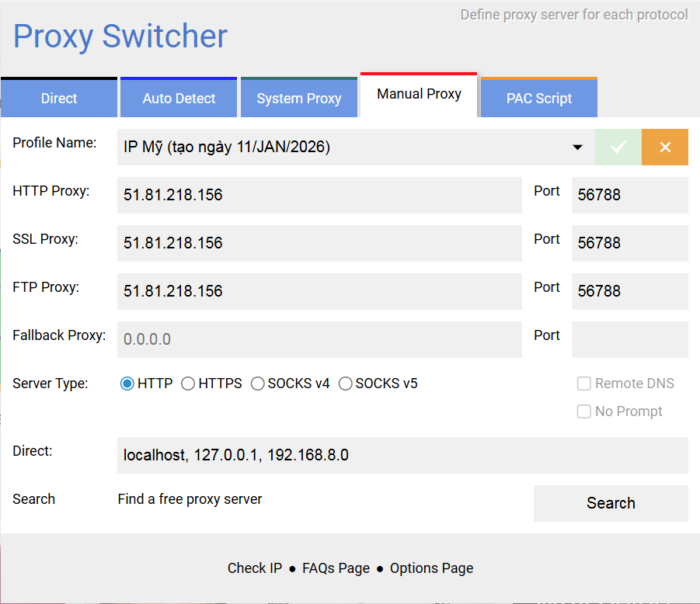Select SOCKS v4 server type
Screen dimensions: 700x604
coord(258,384)
